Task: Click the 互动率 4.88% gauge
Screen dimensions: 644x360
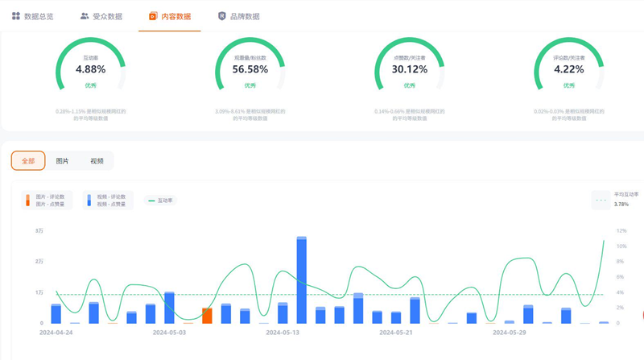Action: (91, 68)
